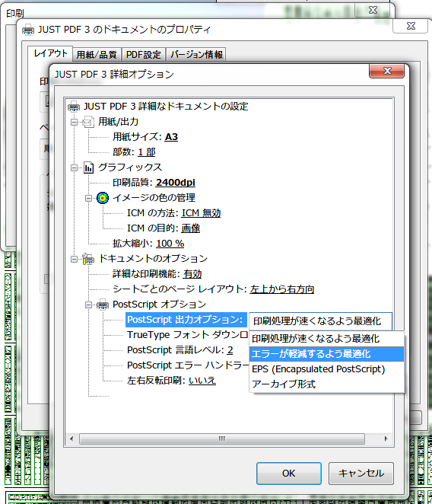Viewport: 432px width, 504px height.
Task: Click the horizontal scrollbar right arrow
Action: (x=386, y=439)
